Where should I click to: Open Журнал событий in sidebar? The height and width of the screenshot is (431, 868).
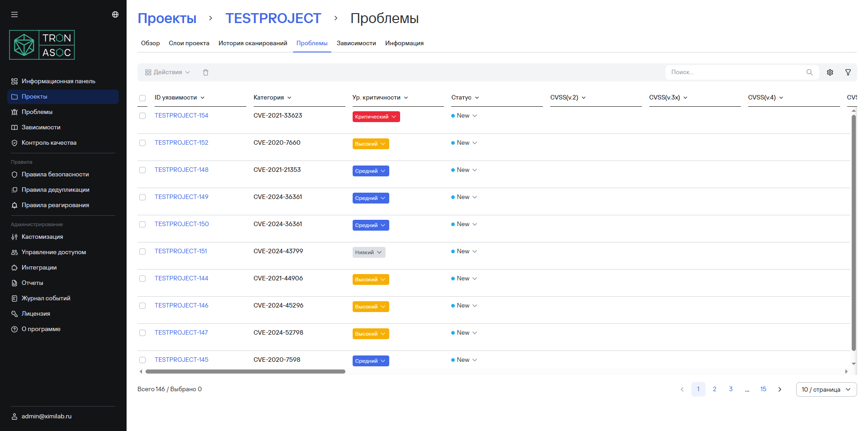(x=46, y=298)
